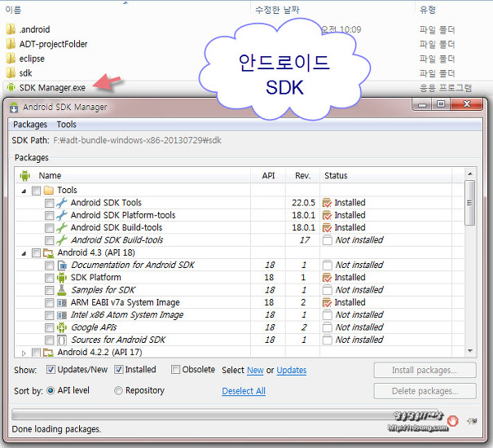This screenshot has width=493, height=448.
Task: Click the .android folder icon
Action: 11,29
